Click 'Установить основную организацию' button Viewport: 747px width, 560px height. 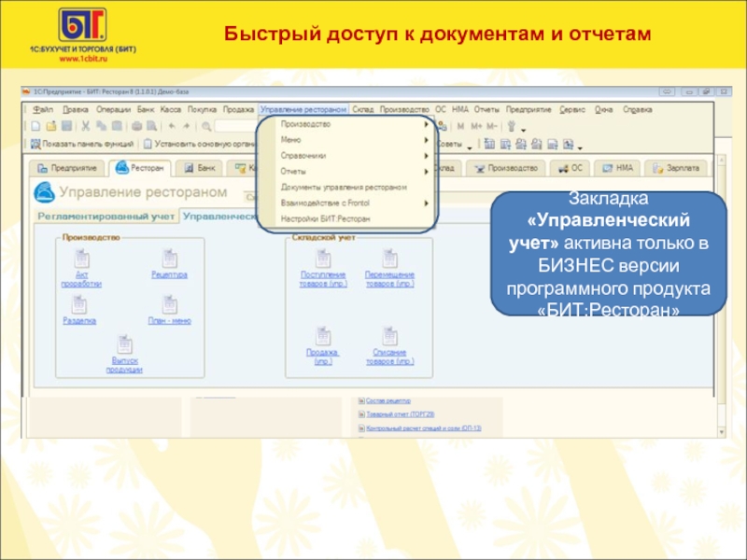tap(200, 144)
